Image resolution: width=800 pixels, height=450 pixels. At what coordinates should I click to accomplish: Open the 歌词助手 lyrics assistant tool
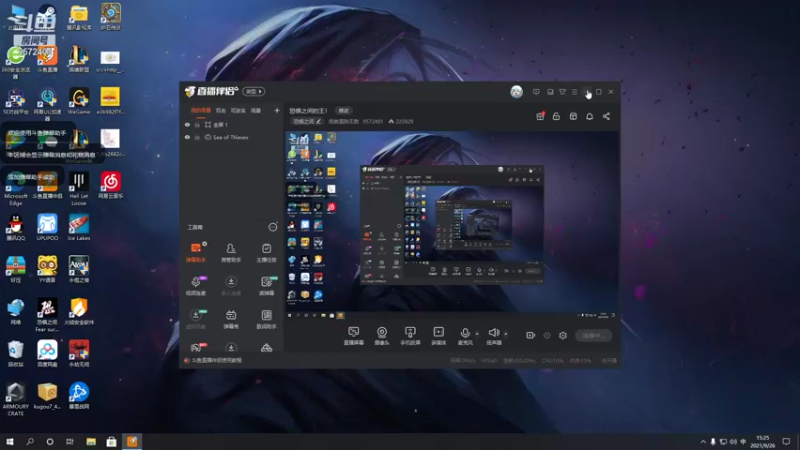pos(266,319)
